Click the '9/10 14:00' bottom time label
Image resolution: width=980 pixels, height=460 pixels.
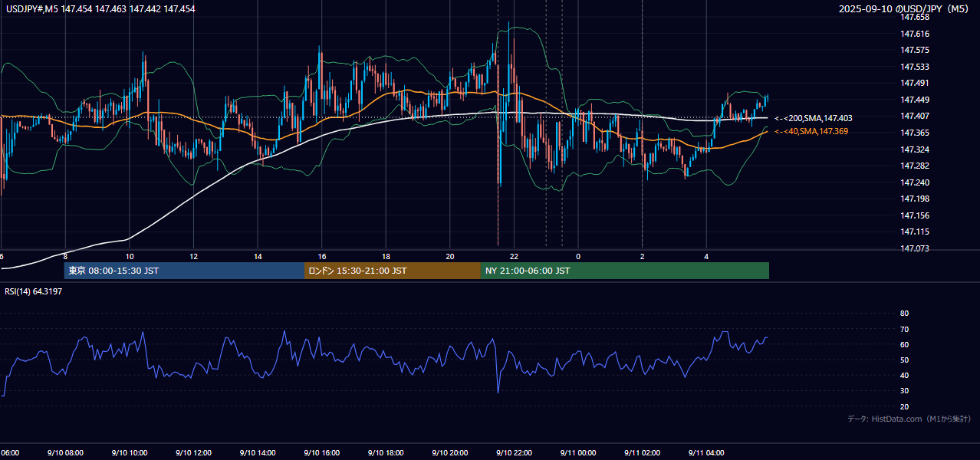pyautogui.click(x=258, y=453)
